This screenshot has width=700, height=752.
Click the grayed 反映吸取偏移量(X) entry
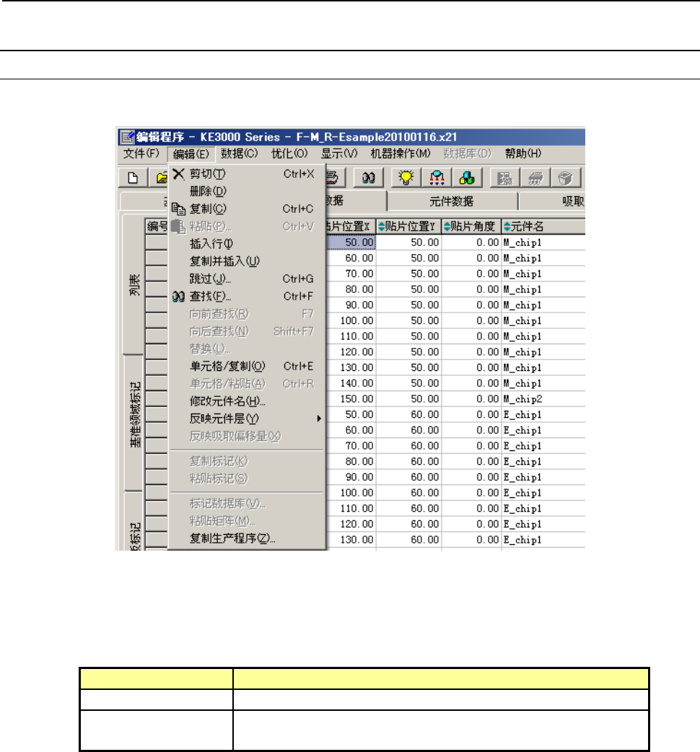(248, 437)
